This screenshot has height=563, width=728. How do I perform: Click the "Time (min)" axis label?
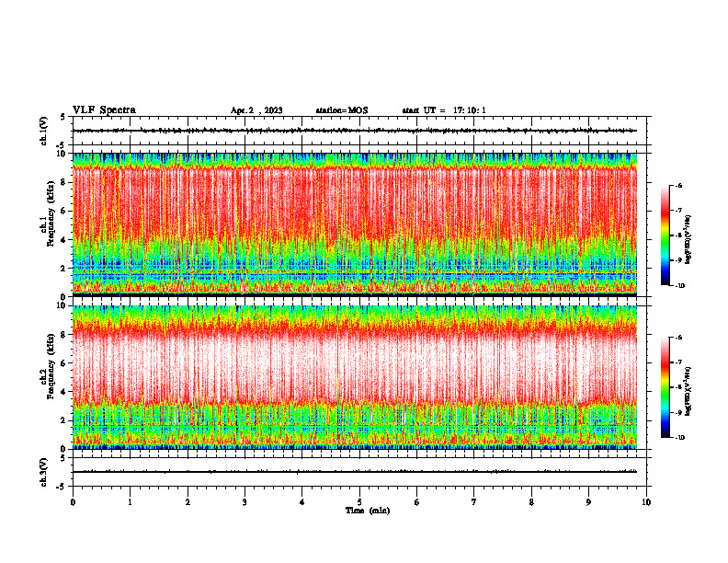[x=368, y=511]
